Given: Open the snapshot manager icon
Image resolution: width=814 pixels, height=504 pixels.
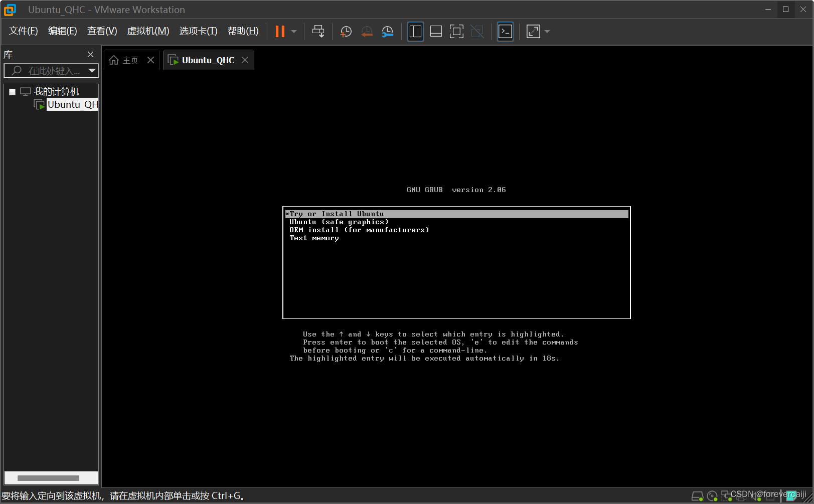Looking at the screenshot, I should (x=387, y=32).
